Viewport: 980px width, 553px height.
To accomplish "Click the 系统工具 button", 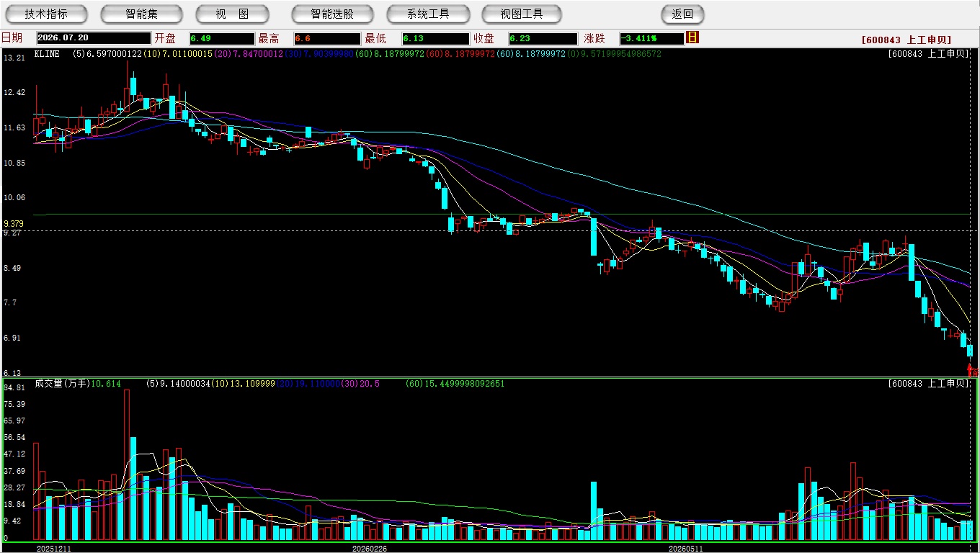I will (x=428, y=14).
